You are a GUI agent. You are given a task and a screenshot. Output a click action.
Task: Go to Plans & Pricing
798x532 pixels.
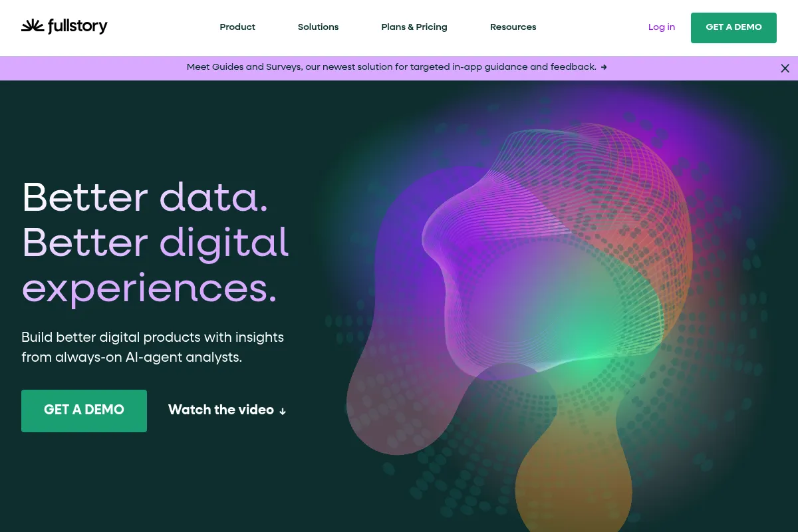(x=414, y=27)
